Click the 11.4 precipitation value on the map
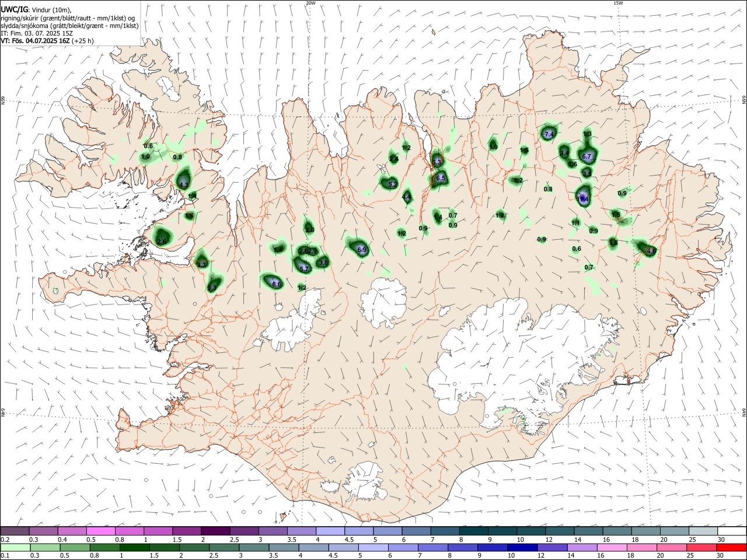 (x=583, y=199)
